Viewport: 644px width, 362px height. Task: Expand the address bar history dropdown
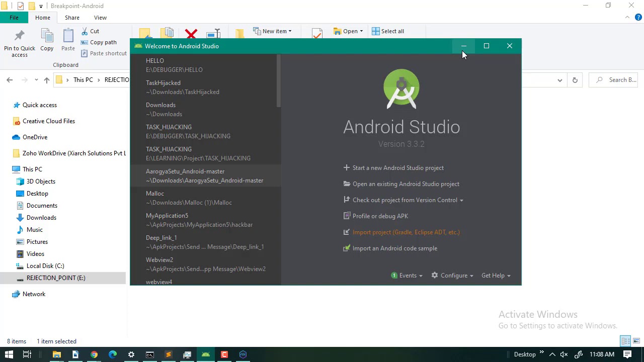pyautogui.click(x=559, y=80)
